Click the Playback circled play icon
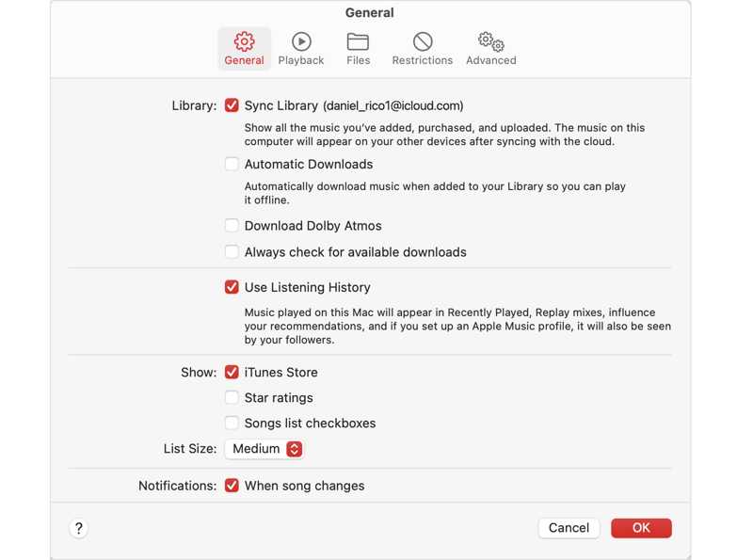The image size is (753, 560). coord(301,42)
